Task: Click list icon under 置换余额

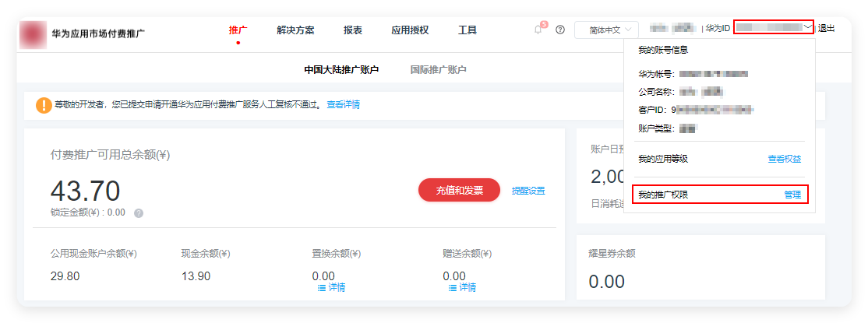Action: (x=322, y=288)
